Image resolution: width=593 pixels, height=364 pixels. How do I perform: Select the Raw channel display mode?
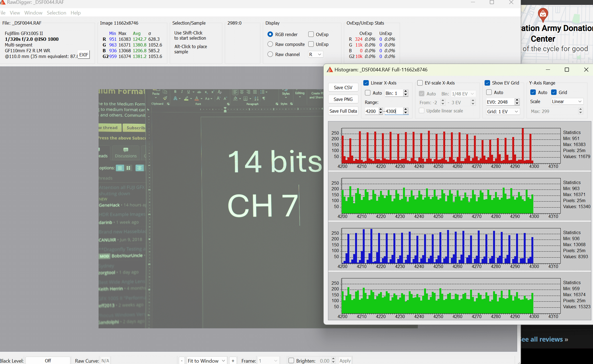270,54
